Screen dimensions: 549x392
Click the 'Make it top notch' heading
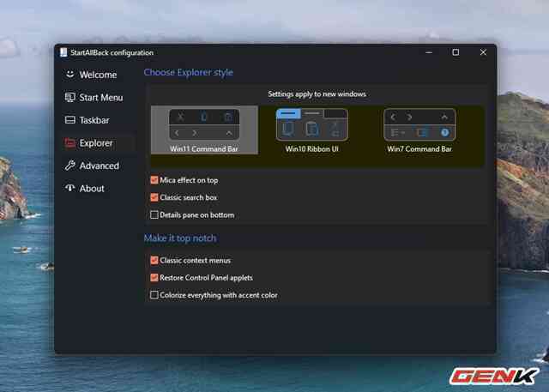[x=180, y=238]
